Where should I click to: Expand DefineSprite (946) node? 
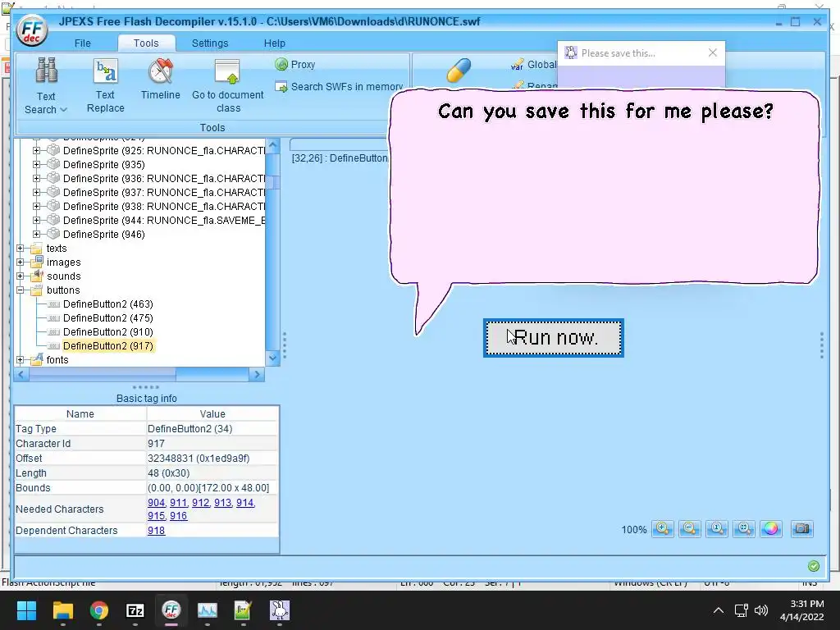tap(36, 234)
